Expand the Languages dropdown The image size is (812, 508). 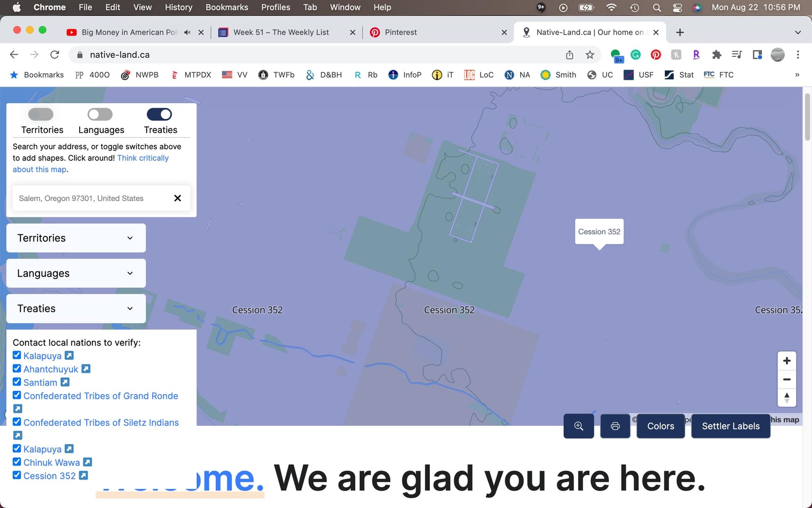pyautogui.click(x=76, y=273)
